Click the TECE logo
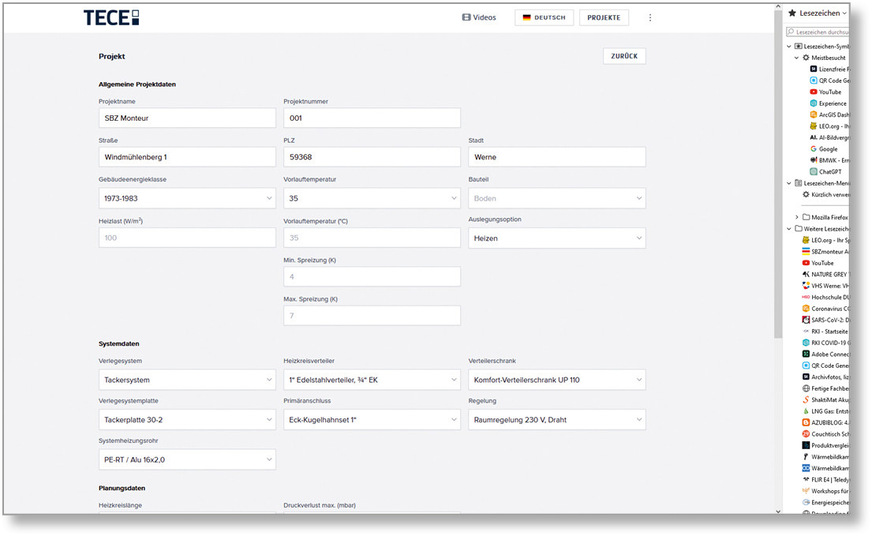Viewport: 872px width, 536px height. [x=111, y=17]
